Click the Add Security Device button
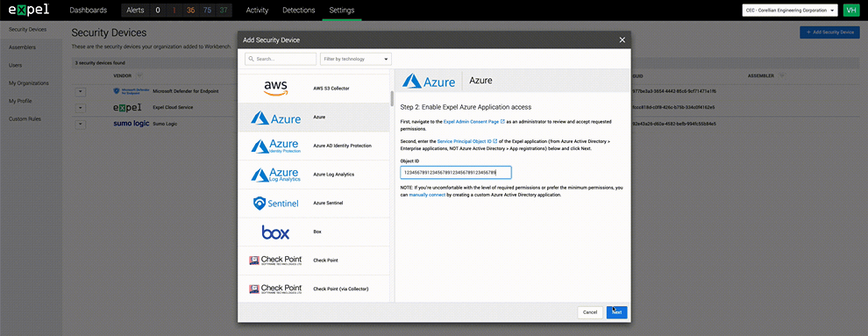The image size is (868, 336). click(829, 32)
